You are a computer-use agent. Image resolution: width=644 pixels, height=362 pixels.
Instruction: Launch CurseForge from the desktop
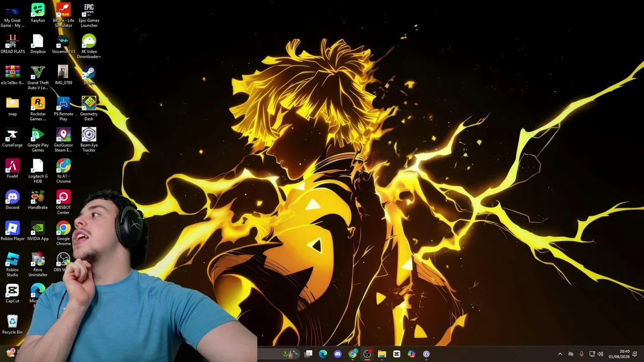pyautogui.click(x=13, y=137)
